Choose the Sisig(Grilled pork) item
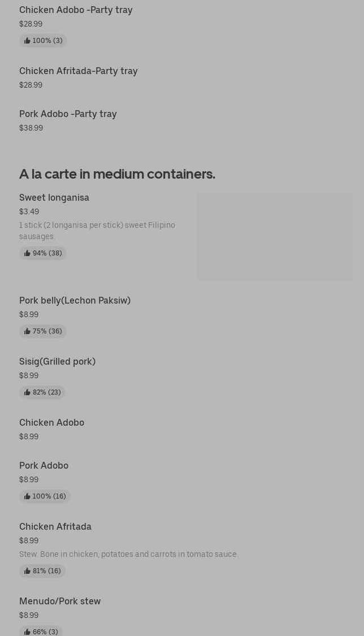Image resolution: width=364 pixels, height=636 pixels. point(57,362)
